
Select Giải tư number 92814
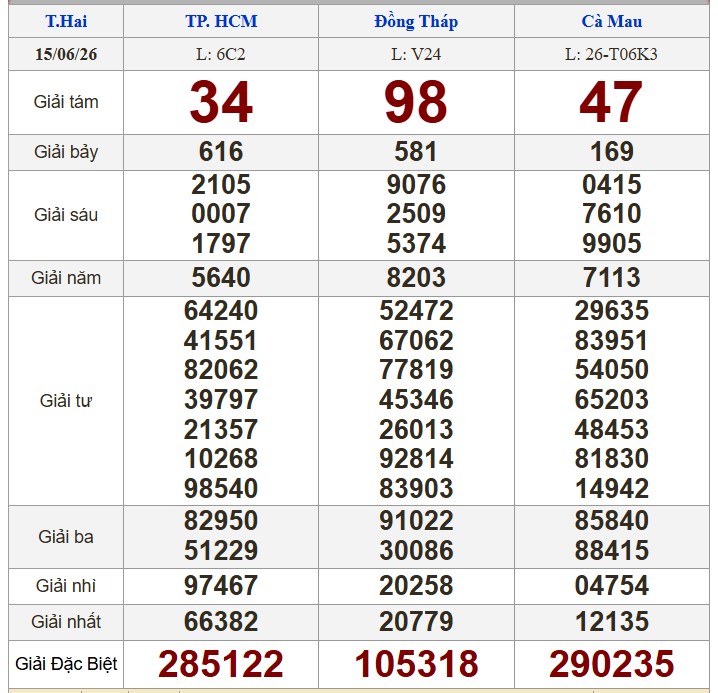click(x=416, y=459)
